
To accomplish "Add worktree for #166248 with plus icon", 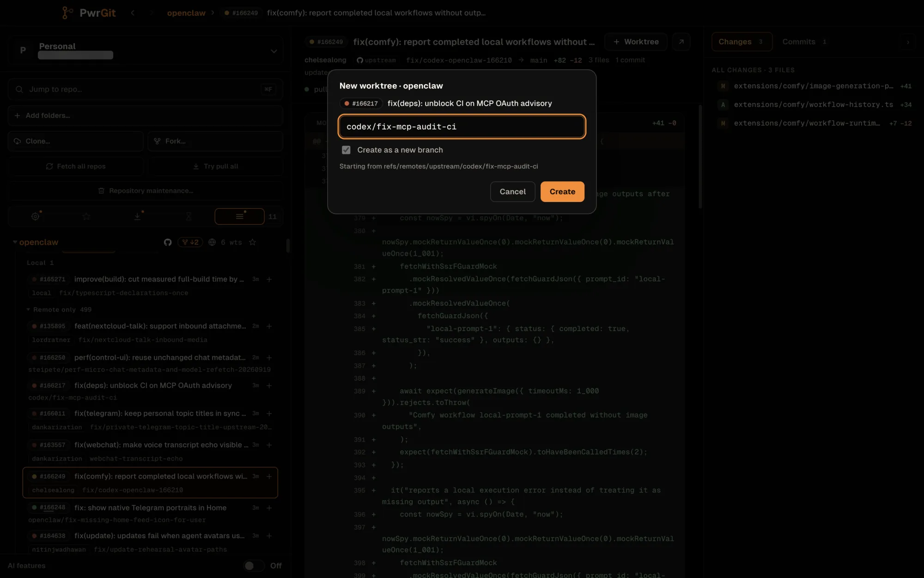I will click(269, 508).
